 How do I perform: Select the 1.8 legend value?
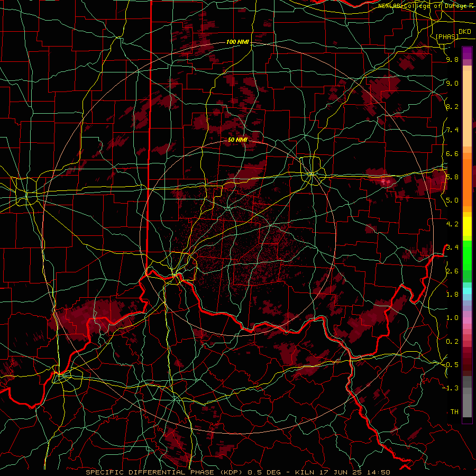click(x=452, y=295)
